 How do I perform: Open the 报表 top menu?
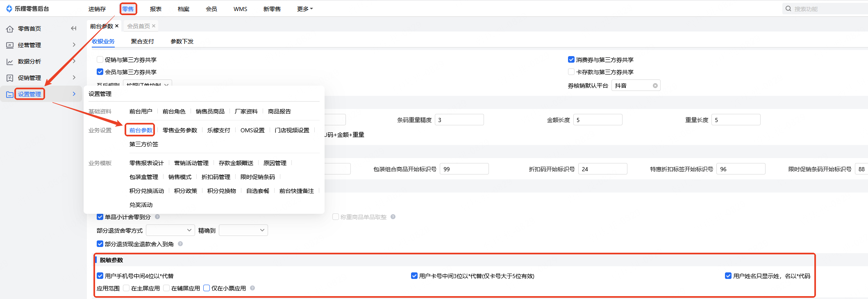tap(156, 9)
